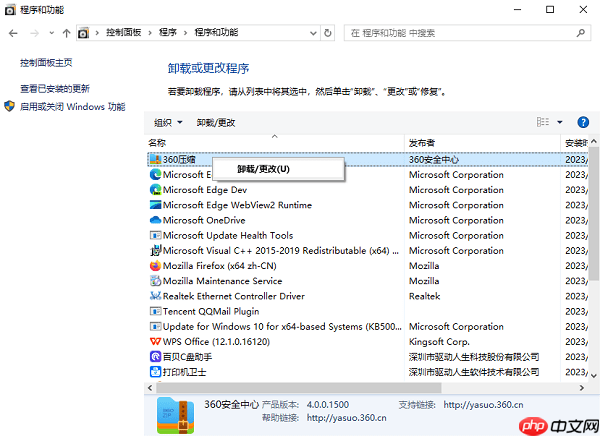Expand the chevron after 程序 breadcrumb
The width and height of the screenshot is (600, 436).
coord(186,33)
